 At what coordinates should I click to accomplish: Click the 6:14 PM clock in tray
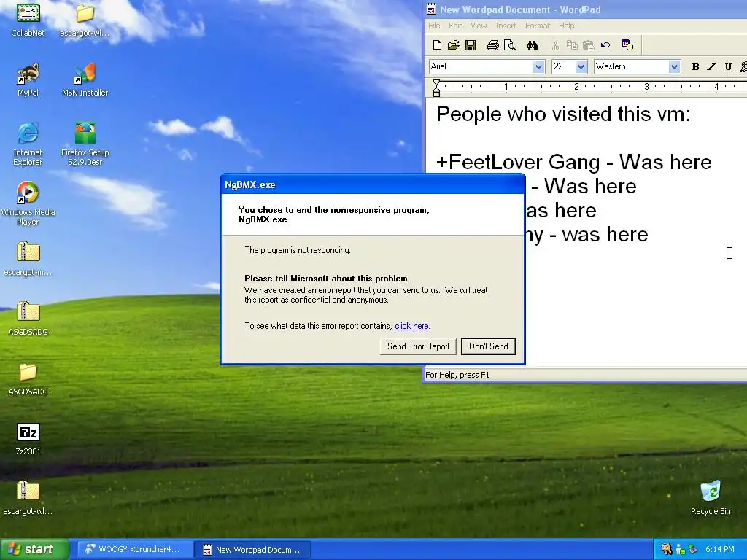tap(719, 550)
